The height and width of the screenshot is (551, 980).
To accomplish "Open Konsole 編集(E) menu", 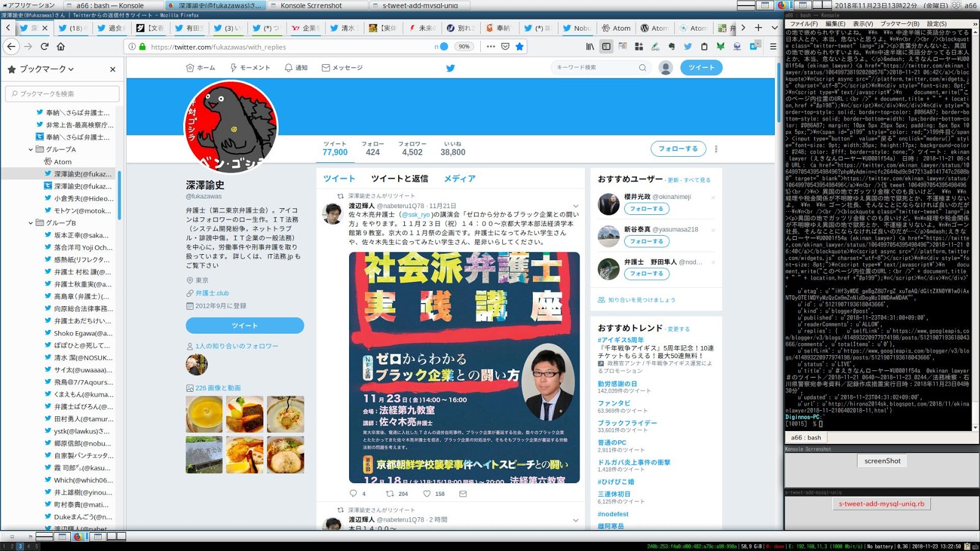I will pos(835,24).
